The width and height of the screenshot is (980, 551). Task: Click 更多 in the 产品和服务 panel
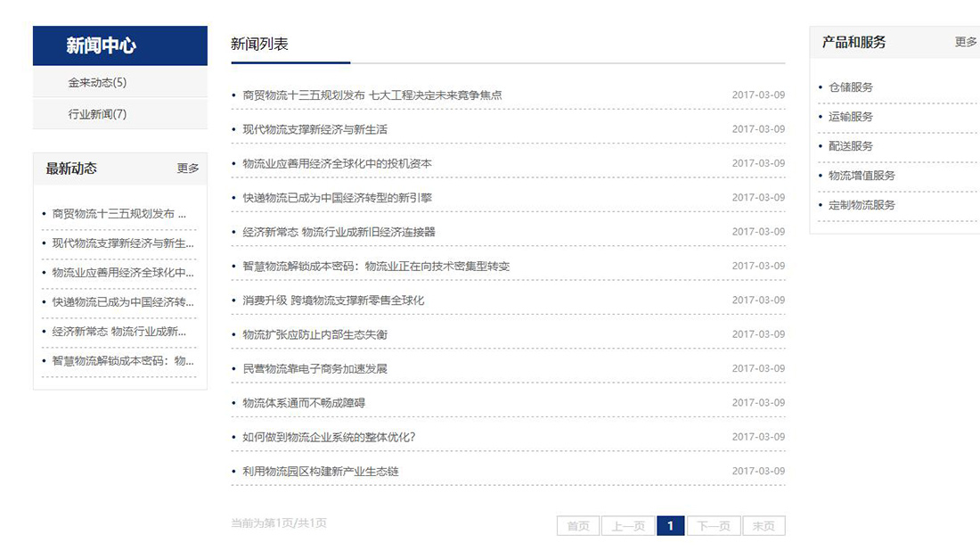(966, 42)
